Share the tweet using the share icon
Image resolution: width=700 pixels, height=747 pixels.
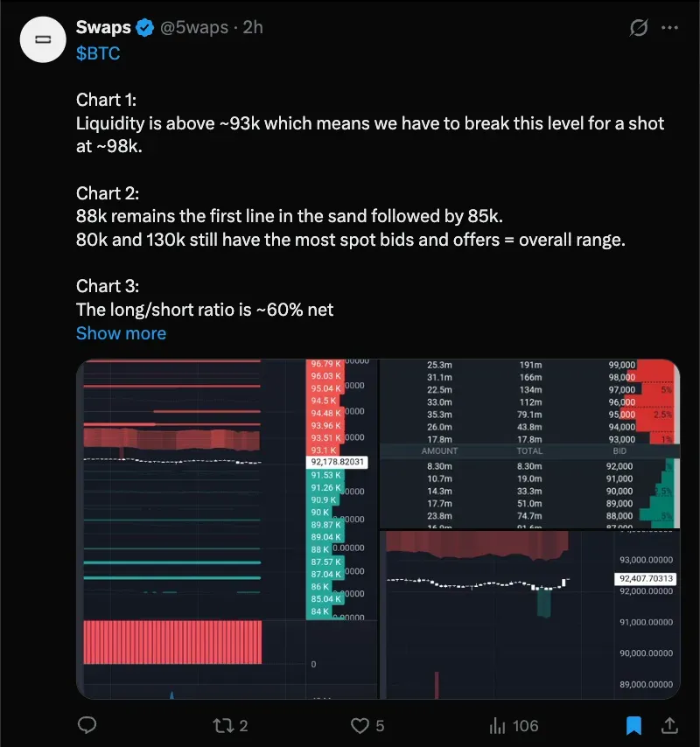[x=669, y=725]
